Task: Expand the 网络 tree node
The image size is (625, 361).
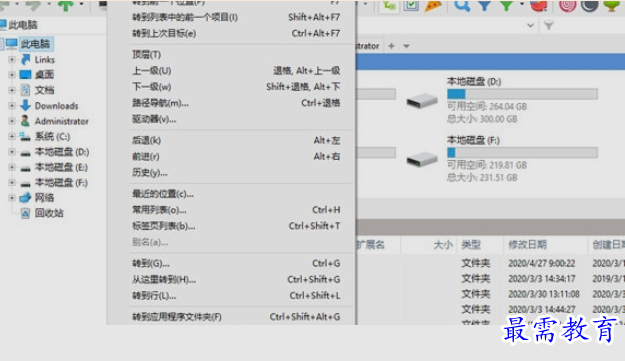Action: (x=12, y=198)
